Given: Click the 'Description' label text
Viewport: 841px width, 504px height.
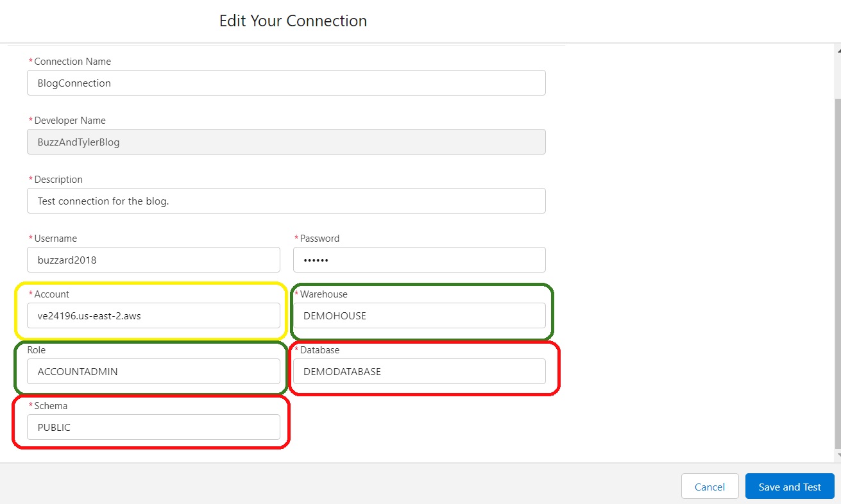Looking at the screenshot, I should [x=58, y=180].
